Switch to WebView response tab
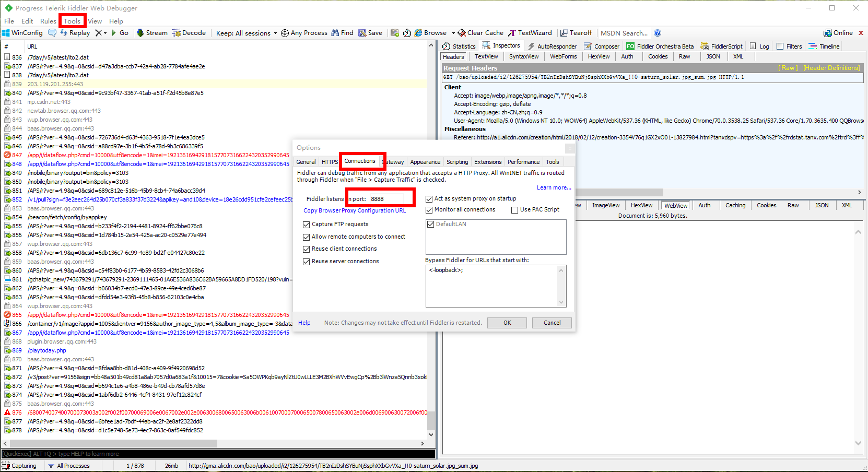The width and height of the screenshot is (868, 472). (x=676, y=206)
